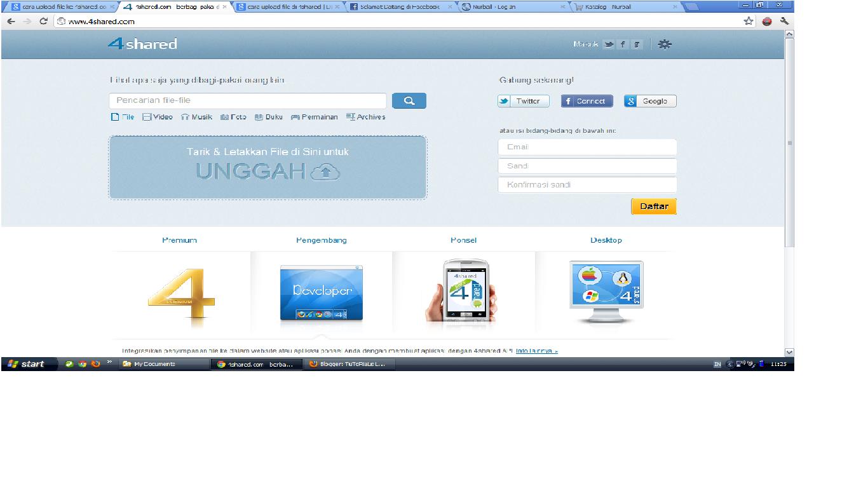Click the yellow Daftar button

[x=654, y=207]
